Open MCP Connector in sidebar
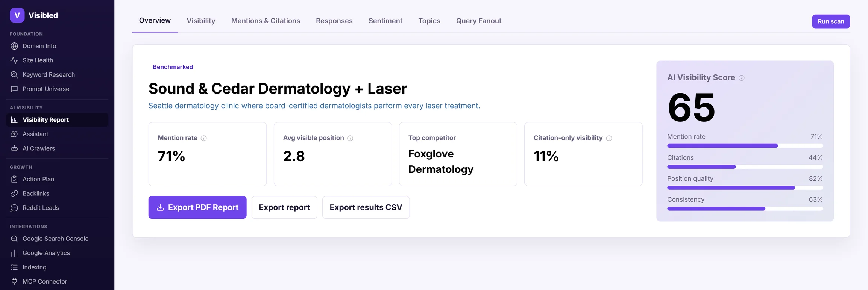The height and width of the screenshot is (290, 868). (x=57, y=281)
